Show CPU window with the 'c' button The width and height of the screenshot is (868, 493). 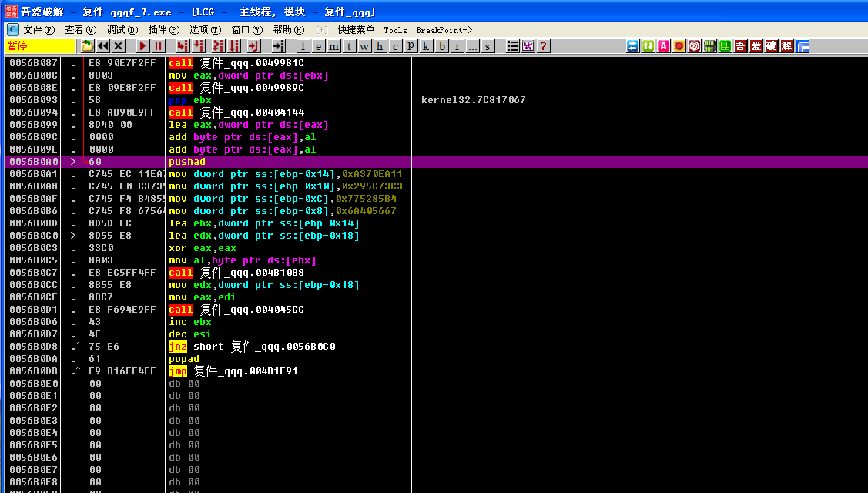click(395, 46)
